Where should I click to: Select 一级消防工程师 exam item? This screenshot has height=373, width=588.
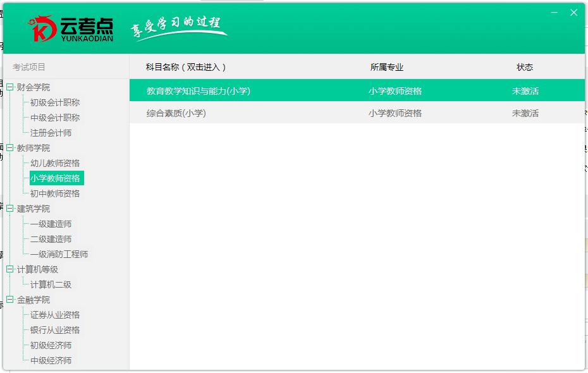point(59,254)
